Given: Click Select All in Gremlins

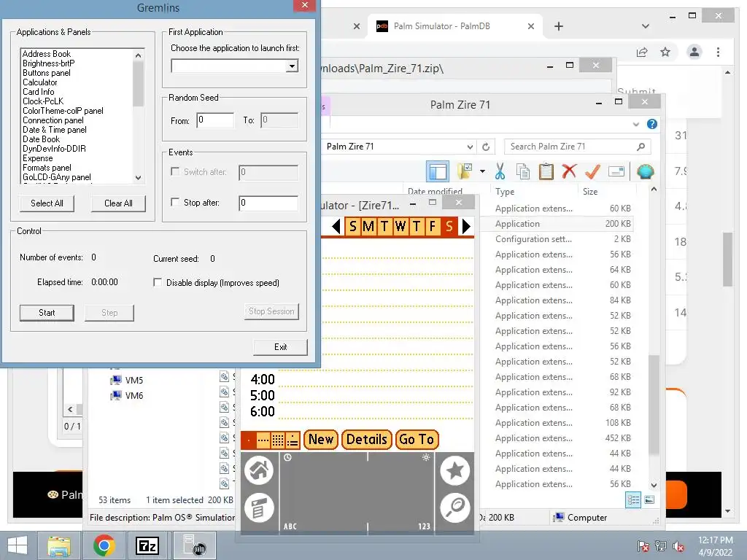Looking at the screenshot, I should point(47,203).
